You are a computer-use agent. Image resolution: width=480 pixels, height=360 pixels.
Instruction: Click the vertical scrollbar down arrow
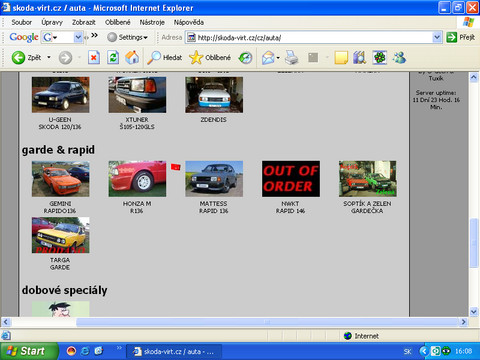click(x=474, y=312)
